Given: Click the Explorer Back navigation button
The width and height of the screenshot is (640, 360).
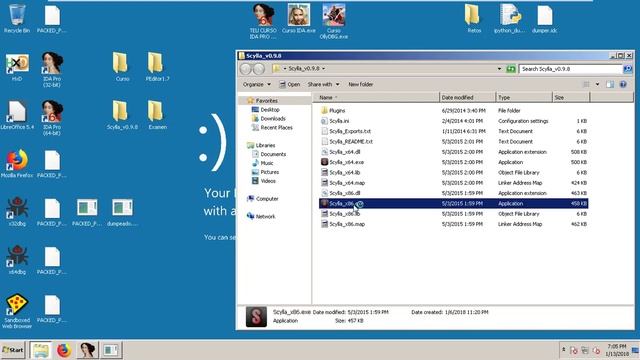Looking at the screenshot, I should tap(246, 69).
